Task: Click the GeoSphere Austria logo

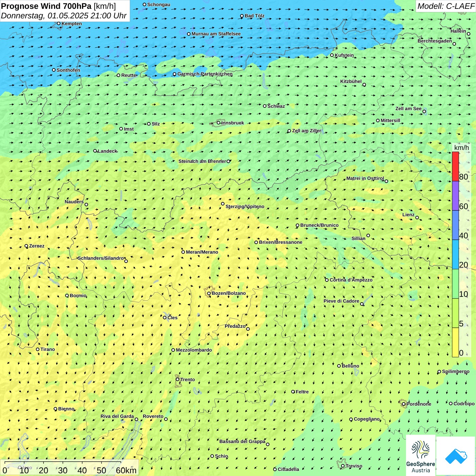Action: point(421,456)
